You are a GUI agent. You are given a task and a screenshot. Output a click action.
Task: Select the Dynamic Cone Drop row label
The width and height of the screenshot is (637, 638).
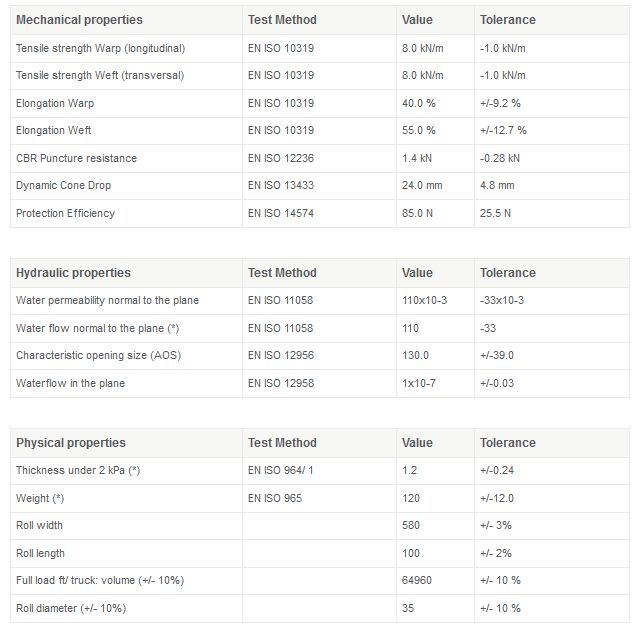coord(64,185)
